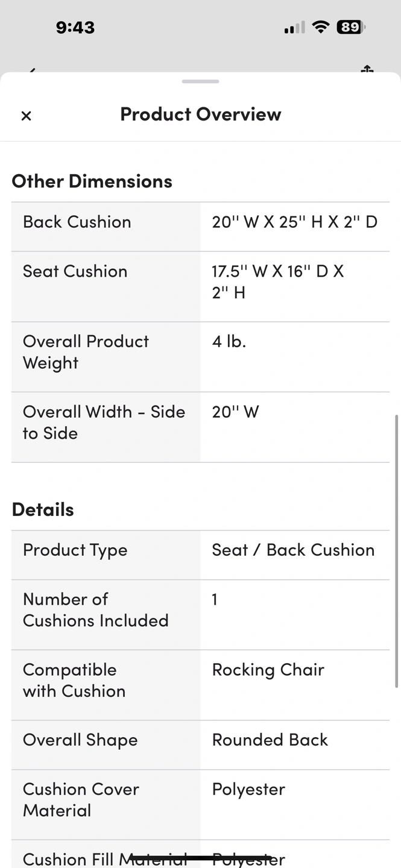
Task: Tap the cellular signal bars icon
Action: 294,28
